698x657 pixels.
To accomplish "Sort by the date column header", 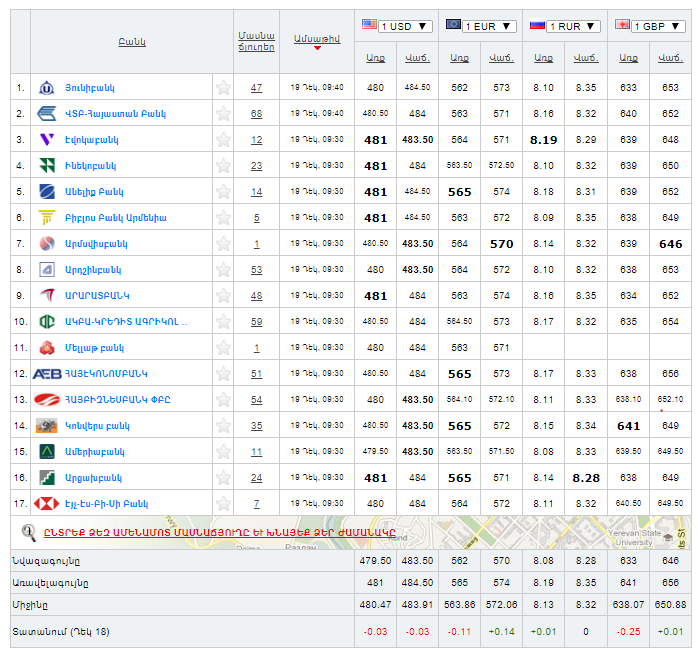I will click(317, 39).
